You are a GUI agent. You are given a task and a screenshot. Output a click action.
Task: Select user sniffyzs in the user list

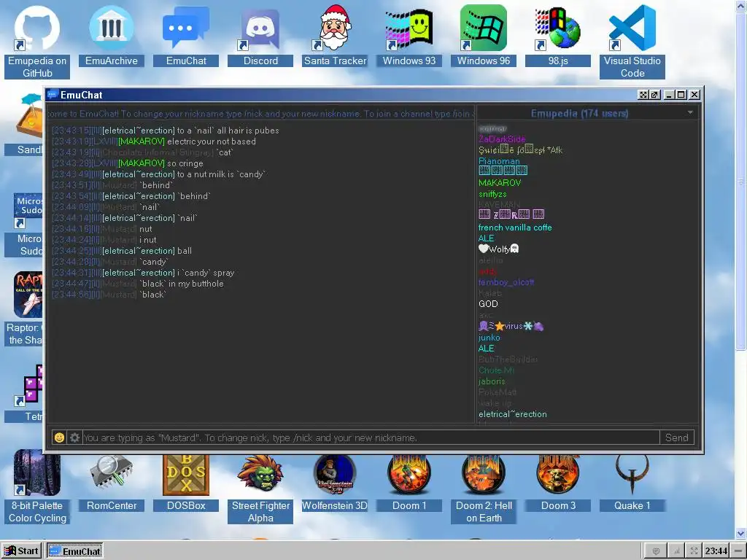(492, 194)
